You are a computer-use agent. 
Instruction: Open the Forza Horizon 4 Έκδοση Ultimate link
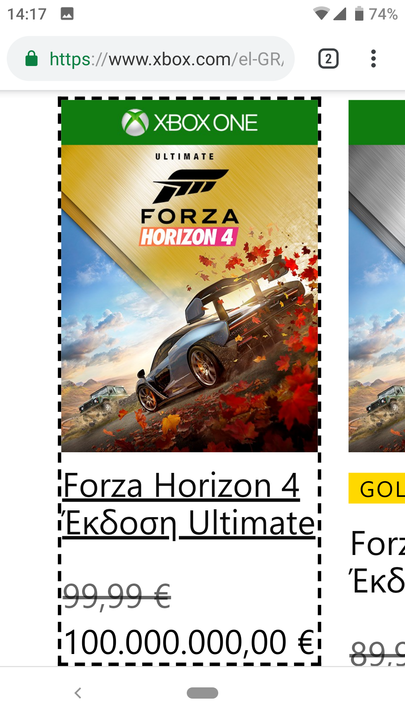click(x=189, y=505)
